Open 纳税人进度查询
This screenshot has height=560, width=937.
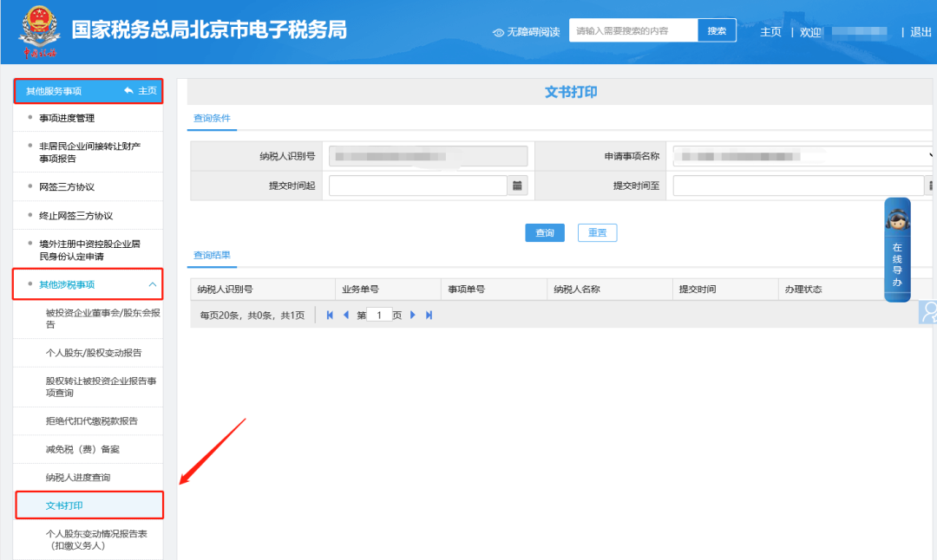click(78, 477)
